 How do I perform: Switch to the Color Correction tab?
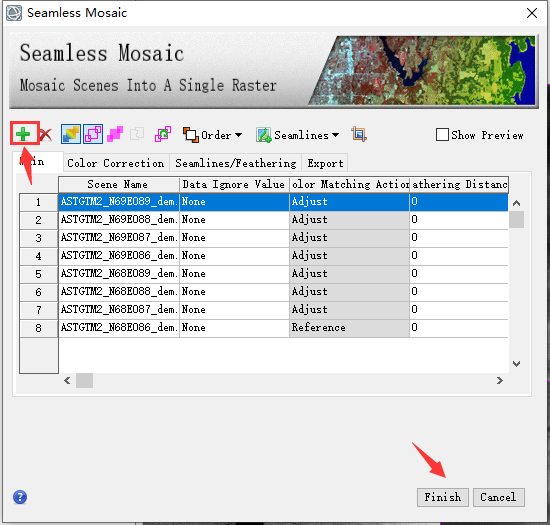point(116,163)
